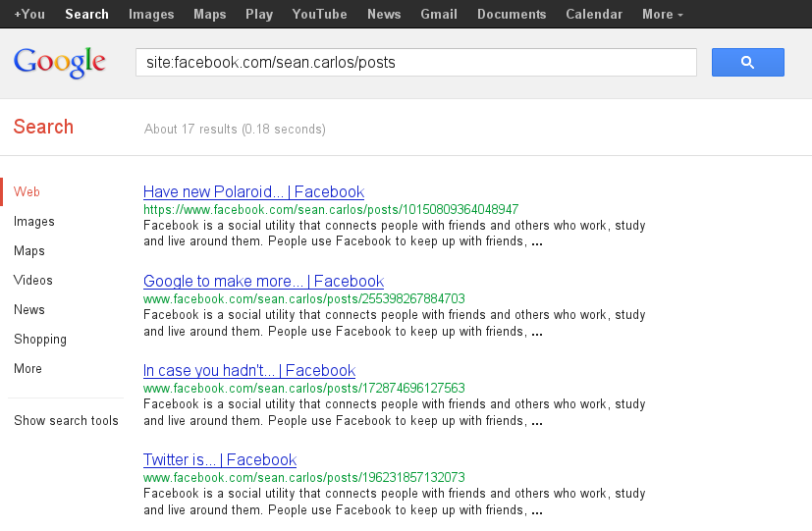Open Documents from the top bar
Image resolution: width=812 pixels, height=531 pixels.
tap(512, 14)
